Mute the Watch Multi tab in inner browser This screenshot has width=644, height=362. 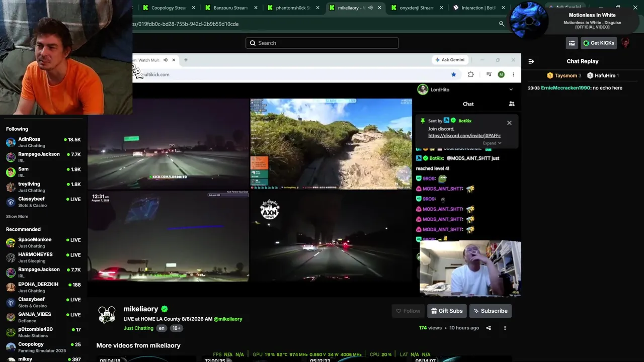pos(166,60)
